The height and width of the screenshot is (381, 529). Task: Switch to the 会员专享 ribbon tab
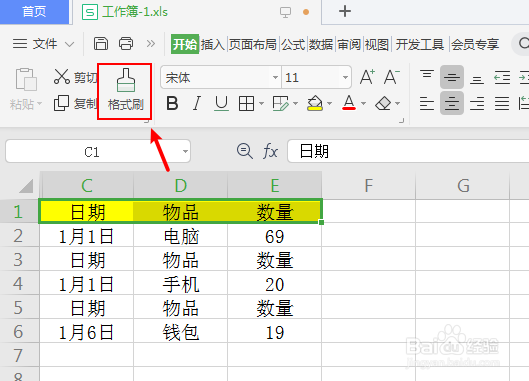point(475,44)
